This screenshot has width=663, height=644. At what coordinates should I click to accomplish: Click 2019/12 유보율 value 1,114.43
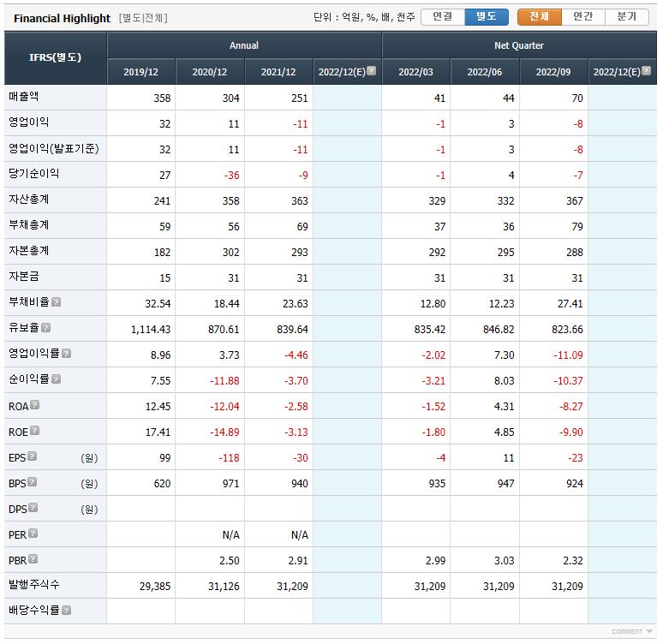pos(151,330)
